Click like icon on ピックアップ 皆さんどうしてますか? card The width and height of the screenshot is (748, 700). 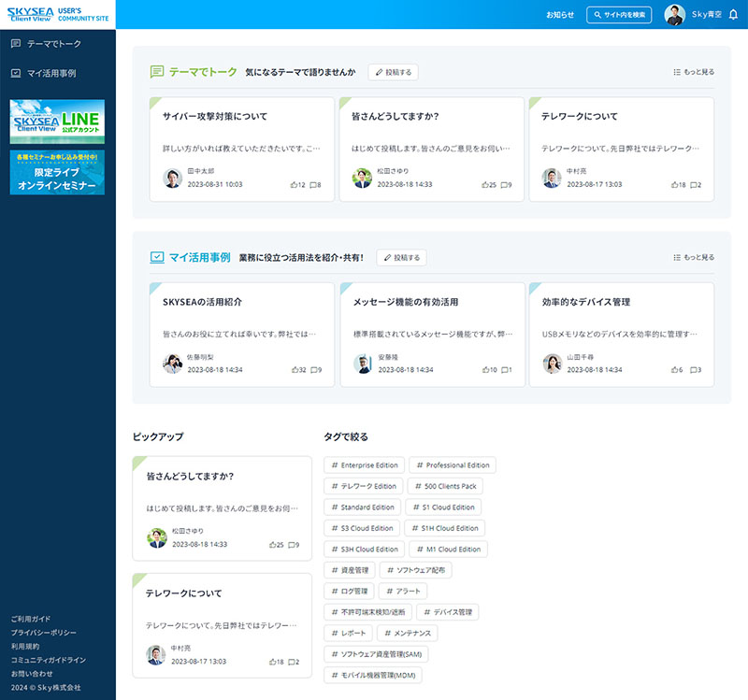coord(272,545)
